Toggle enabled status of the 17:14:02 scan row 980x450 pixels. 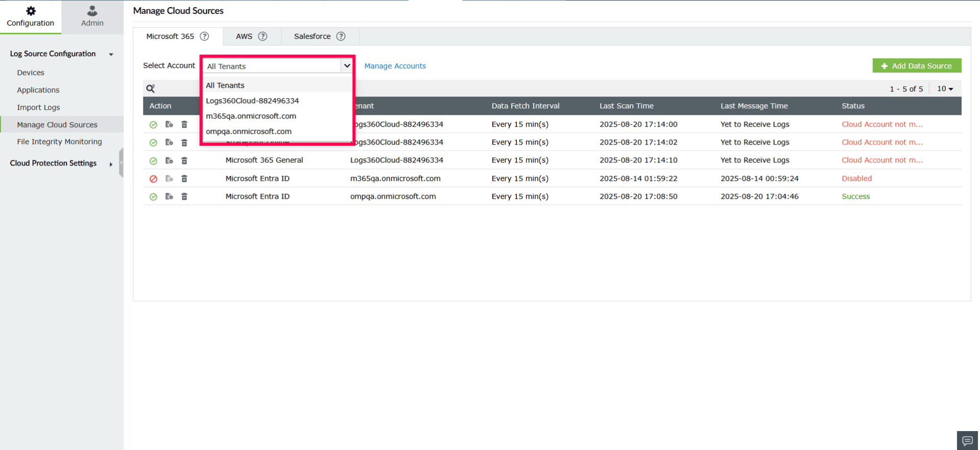click(x=153, y=143)
